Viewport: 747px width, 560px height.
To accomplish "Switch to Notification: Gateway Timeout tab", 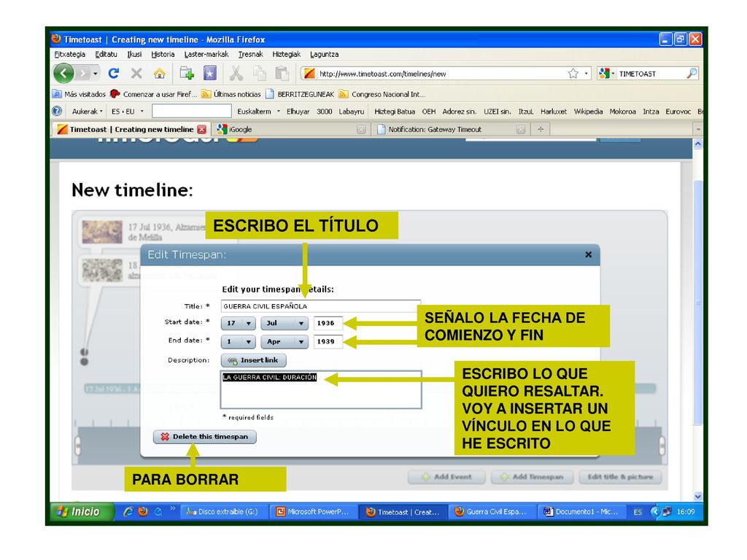I will pos(451,129).
